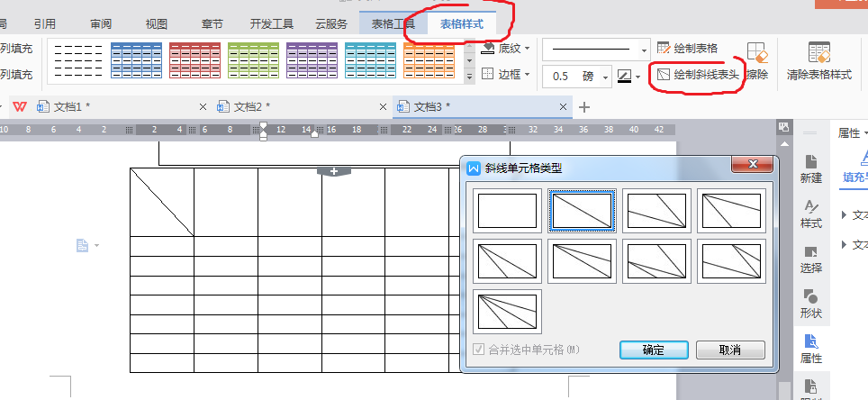Close the 文档2 document tab
The width and height of the screenshot is (868, 400).
pyautogui.click(x=383, y=107)
